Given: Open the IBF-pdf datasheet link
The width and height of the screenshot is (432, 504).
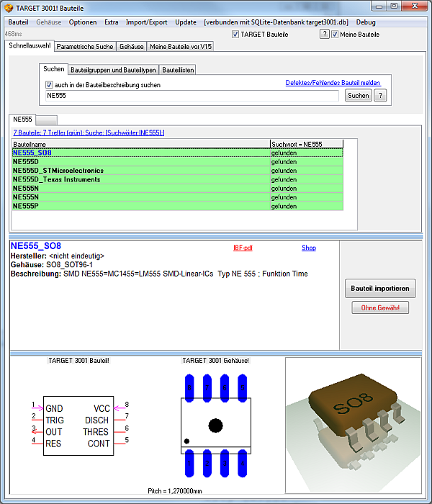Looking at the screenshot, I should [243, 248].
